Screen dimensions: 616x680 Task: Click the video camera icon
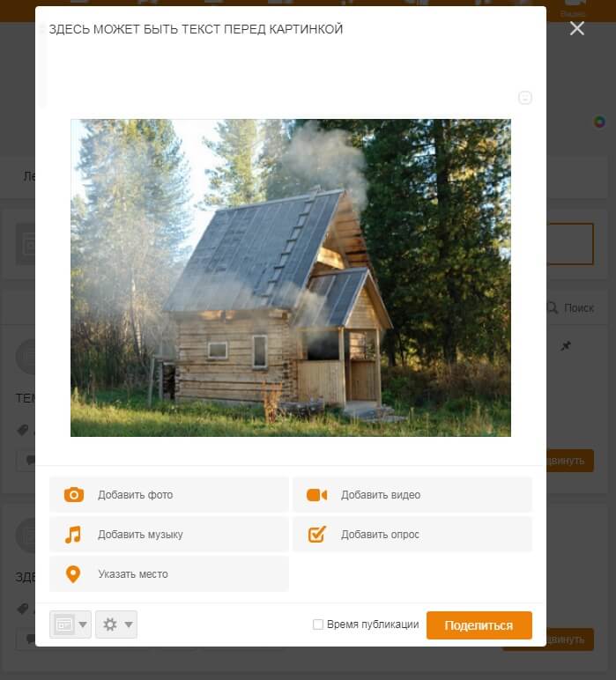click(x=316, y=495)
